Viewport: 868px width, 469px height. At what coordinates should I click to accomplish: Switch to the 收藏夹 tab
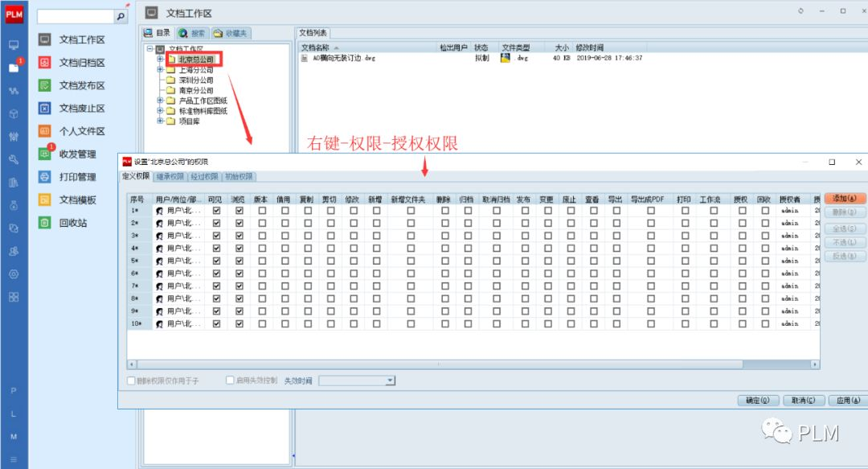click(x=231, y=34)
